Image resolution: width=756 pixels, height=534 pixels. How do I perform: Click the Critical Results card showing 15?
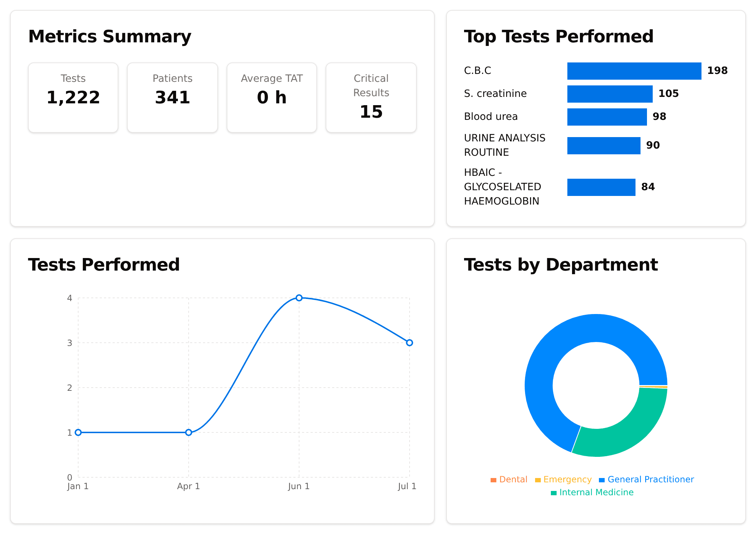[x=371, y=98]
